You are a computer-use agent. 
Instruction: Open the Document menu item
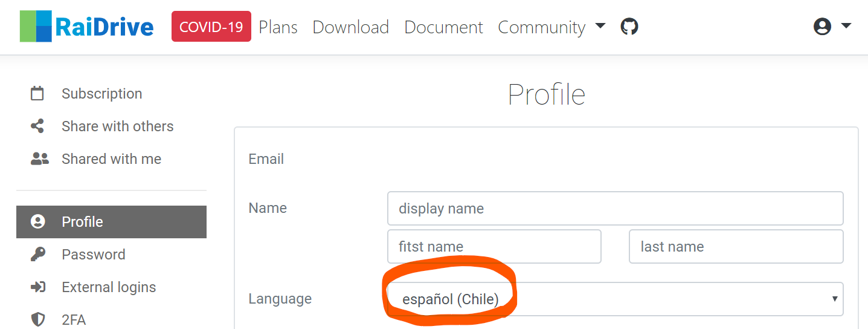(443, 27)
